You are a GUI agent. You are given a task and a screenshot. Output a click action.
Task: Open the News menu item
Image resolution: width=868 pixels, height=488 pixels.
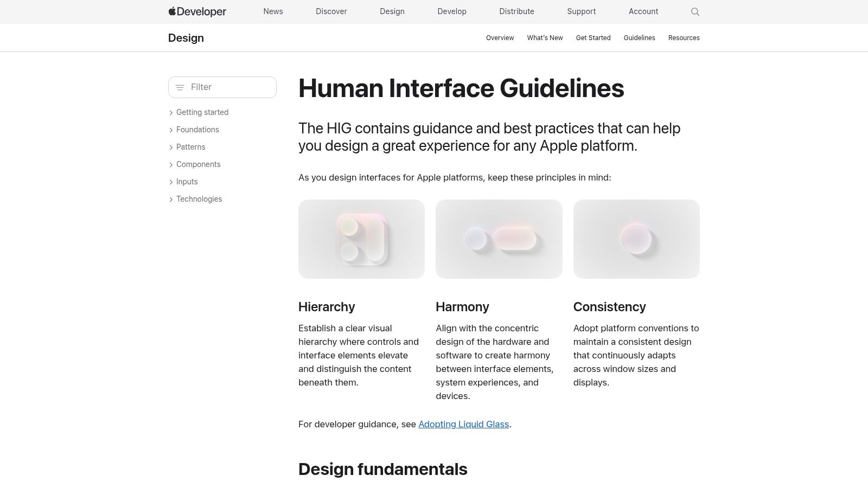coord(273,11)
